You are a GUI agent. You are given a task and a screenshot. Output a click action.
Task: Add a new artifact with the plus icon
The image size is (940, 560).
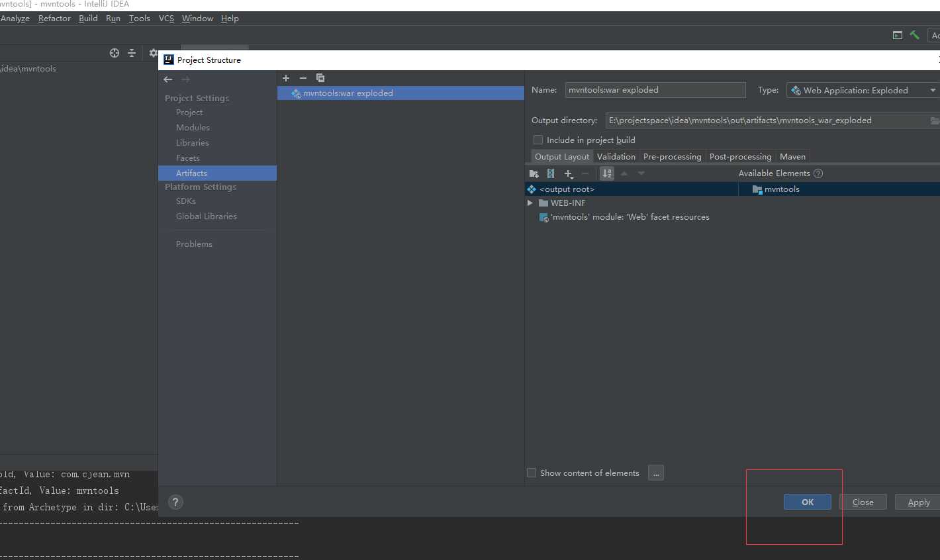click(x=286, y=78)
